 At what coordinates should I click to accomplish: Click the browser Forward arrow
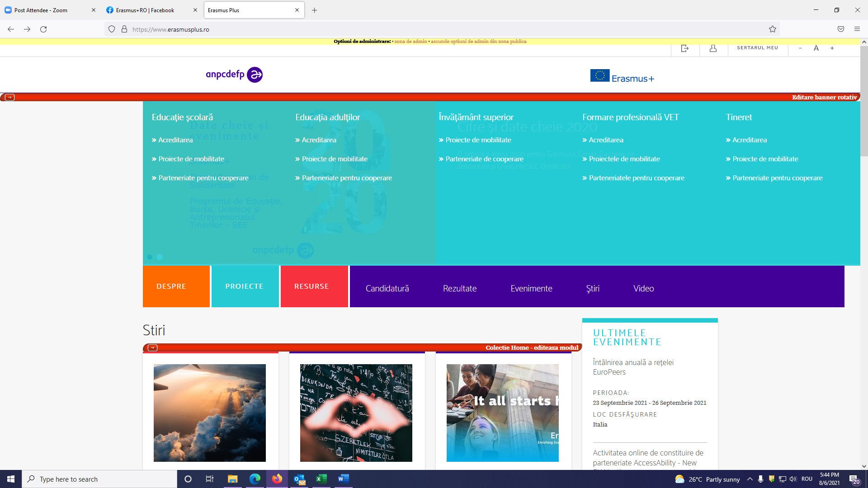click(27, 29)
